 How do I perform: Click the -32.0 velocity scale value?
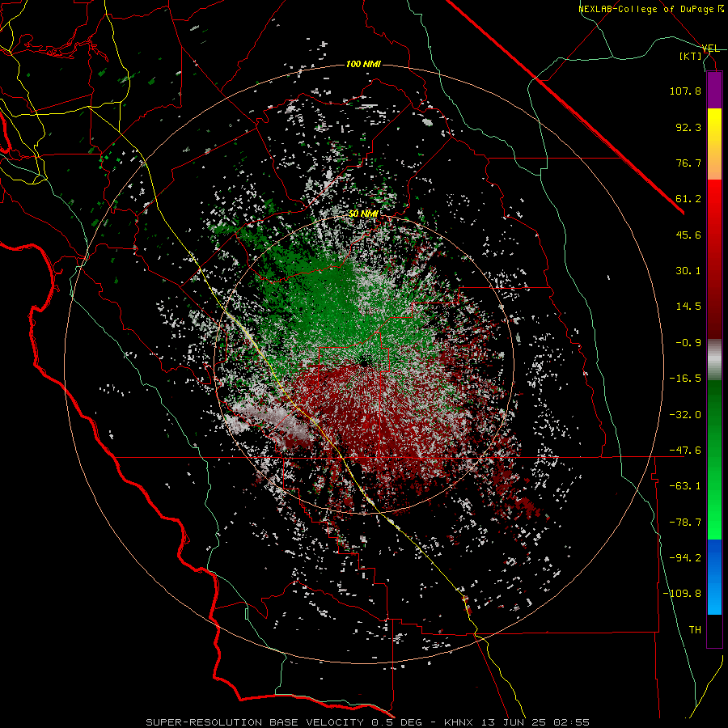[685, 415]
